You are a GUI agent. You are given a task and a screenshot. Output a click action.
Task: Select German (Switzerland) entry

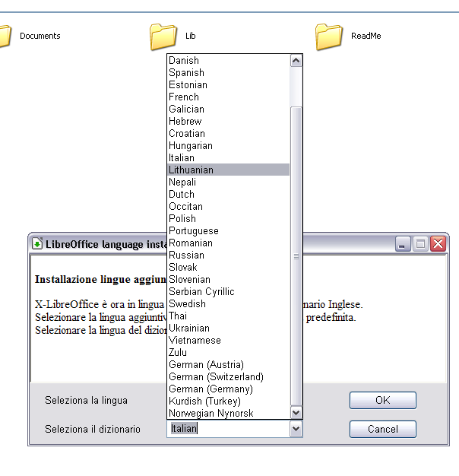point(228,376)
